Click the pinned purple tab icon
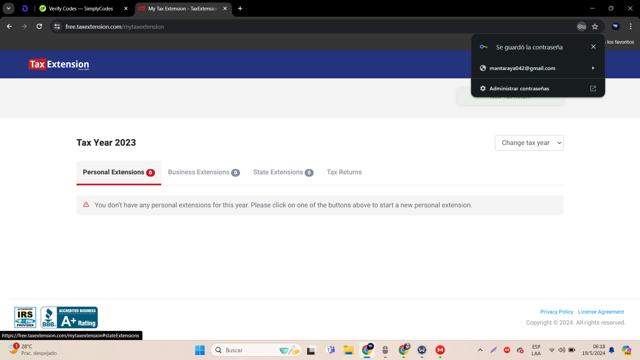This screenshot has width=640, height=360. point(25,8)
